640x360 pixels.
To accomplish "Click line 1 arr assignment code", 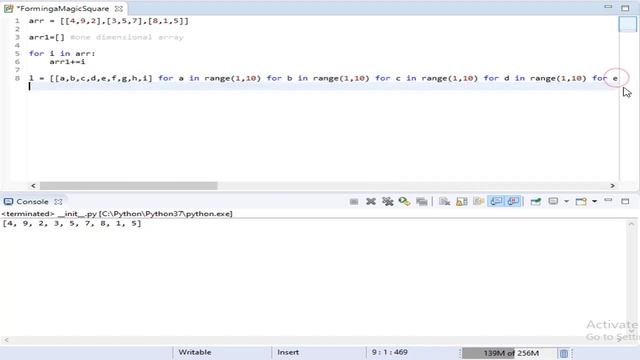I will (109, 21).
